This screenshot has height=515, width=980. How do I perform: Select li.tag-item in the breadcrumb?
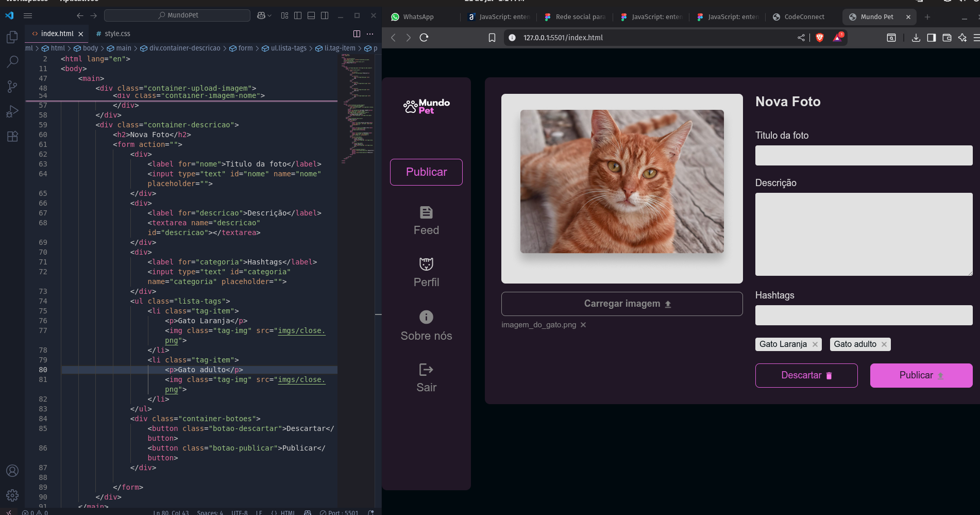(x=335, y=48)
